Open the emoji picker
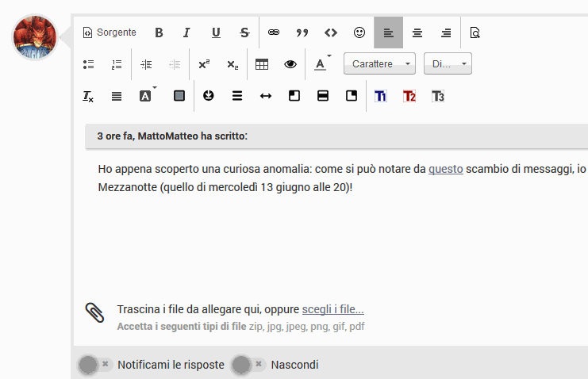The image size is (588, 379). pos(359,33)
